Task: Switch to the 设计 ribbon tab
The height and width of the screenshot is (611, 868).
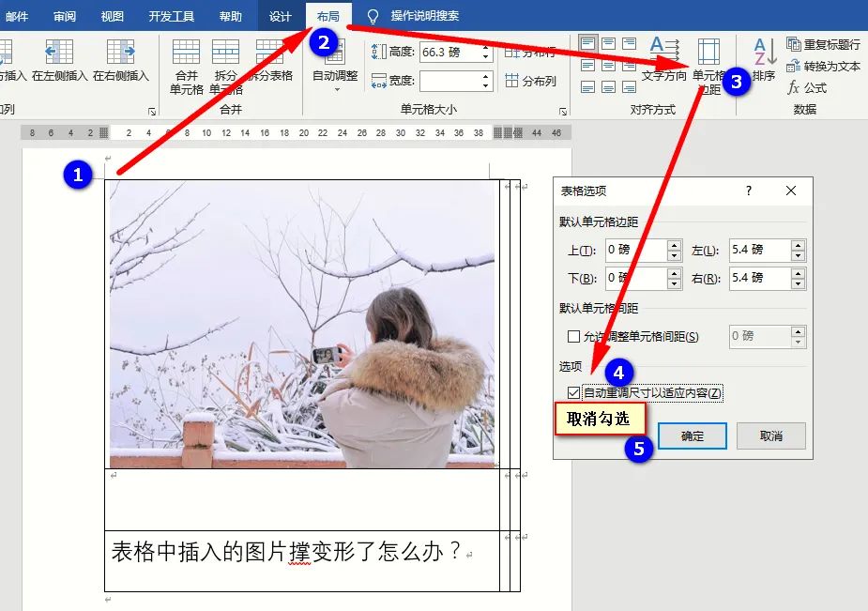Action: pyautogui.click(x=280, y=15)
